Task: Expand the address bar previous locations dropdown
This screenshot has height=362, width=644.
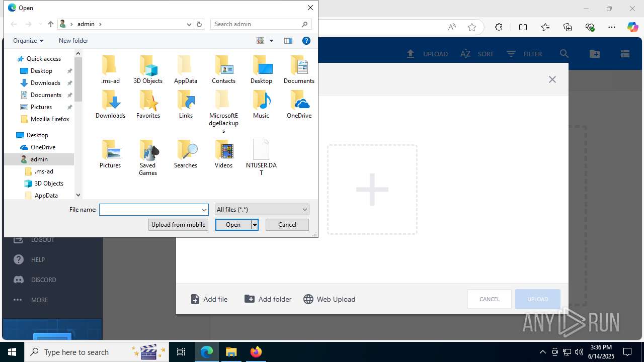Action: point(189,24)
